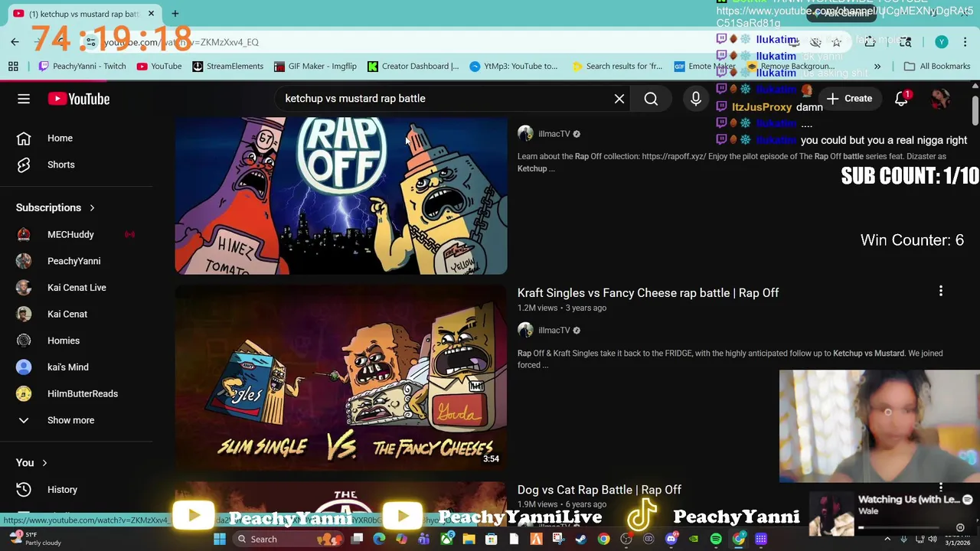
Task: Play the ketchup vs mustard Rap Off thumbnail
Action: [x=341, y=196]
